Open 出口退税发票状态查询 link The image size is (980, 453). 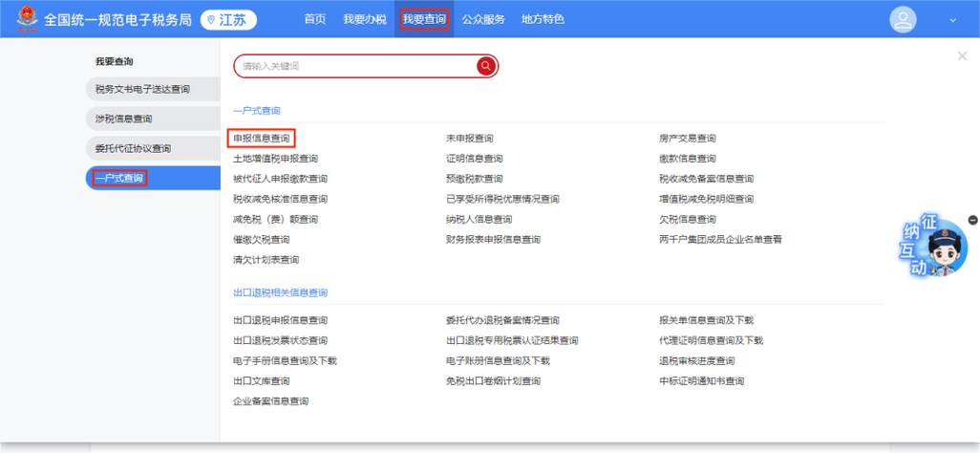pyautogui.click(x=280, y=341)
